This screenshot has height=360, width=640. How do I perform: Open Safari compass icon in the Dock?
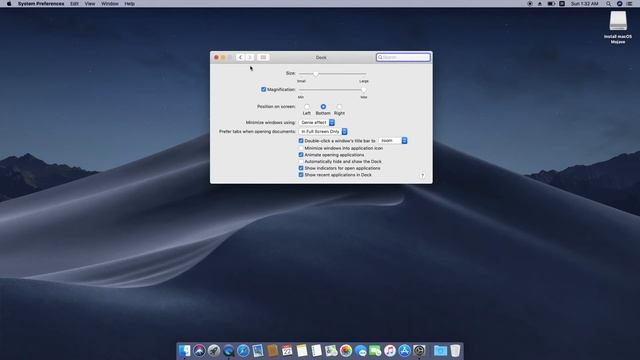click(243, 351)
